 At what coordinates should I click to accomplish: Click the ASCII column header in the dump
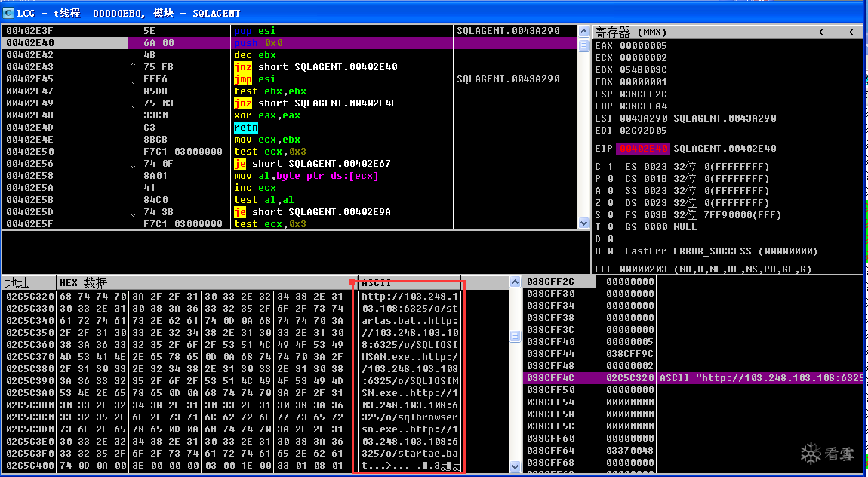coord(377,283)
